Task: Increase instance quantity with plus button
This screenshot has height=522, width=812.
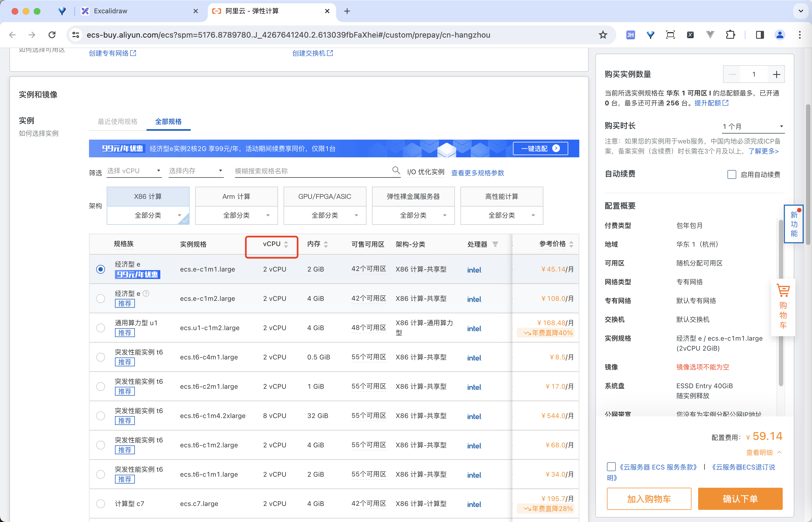Action: pyautogui.click(x=776, y=74)
